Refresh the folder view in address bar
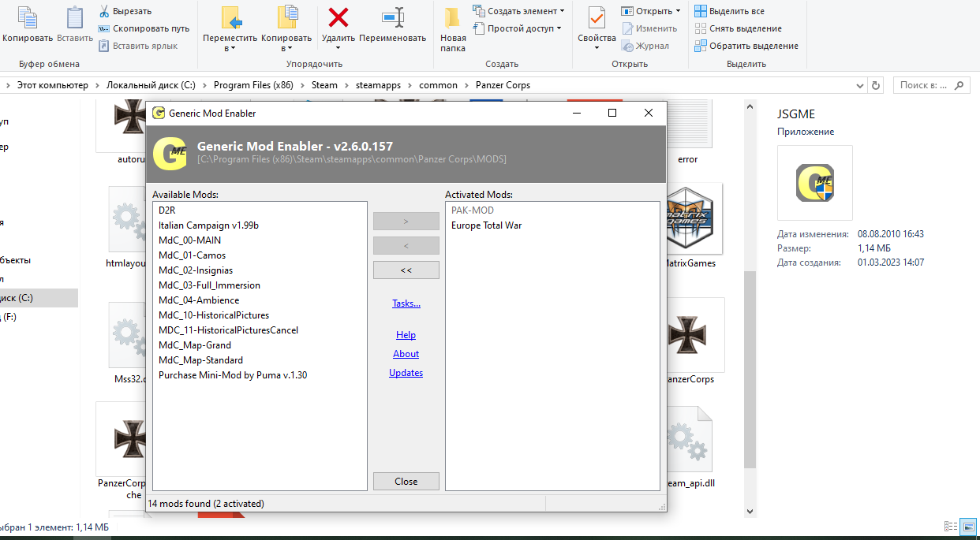The width and height of the screenshot is (980, 540). point(875,85)
